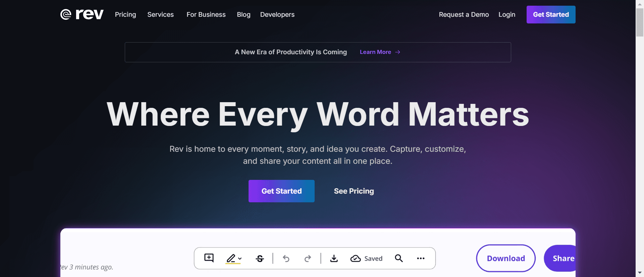Open the For Business menu

206,14
